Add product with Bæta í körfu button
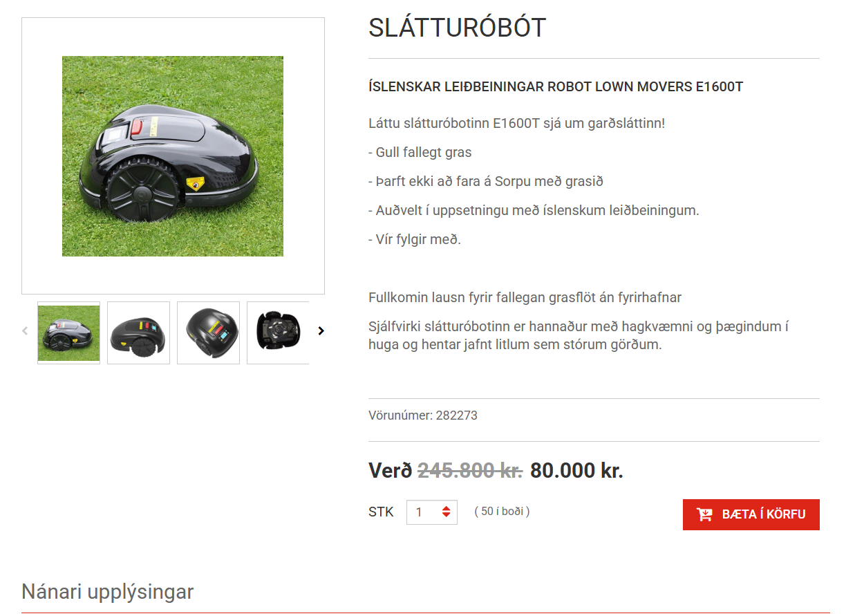Image resolution: width=864 pixels, height=616 pixels. (x=751, y=514)
